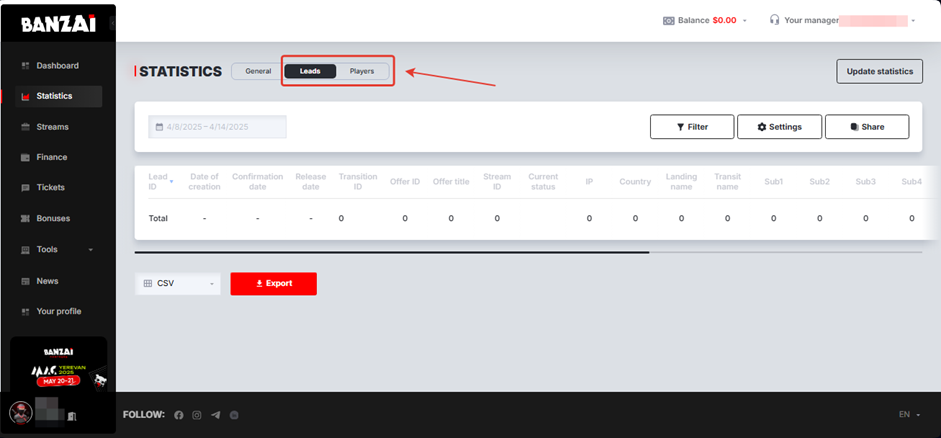Click the IP column header
941x438 pixels.
click(589, 182)
